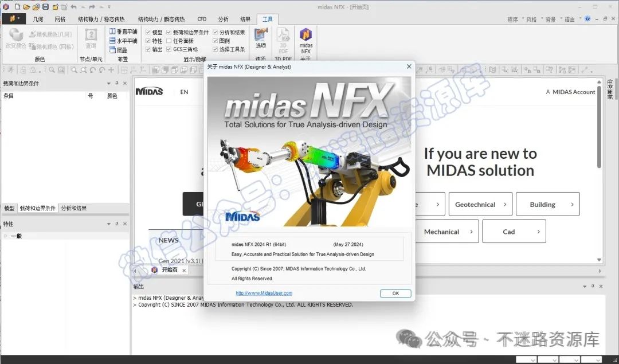Open the 载荷和边界条件 panel dropdown arrow
This screenshot has height=364, width=619.
click(108, 83)
